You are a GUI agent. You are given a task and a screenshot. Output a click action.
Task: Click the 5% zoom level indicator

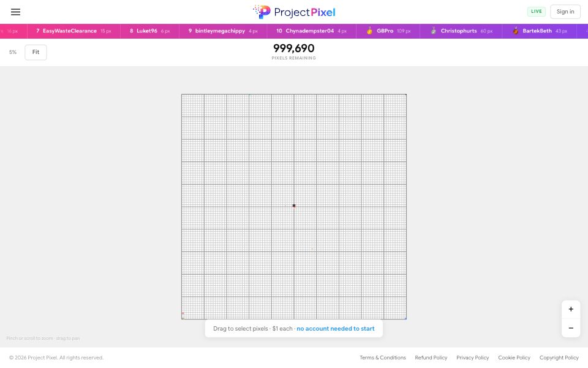[x=13, y=52]
